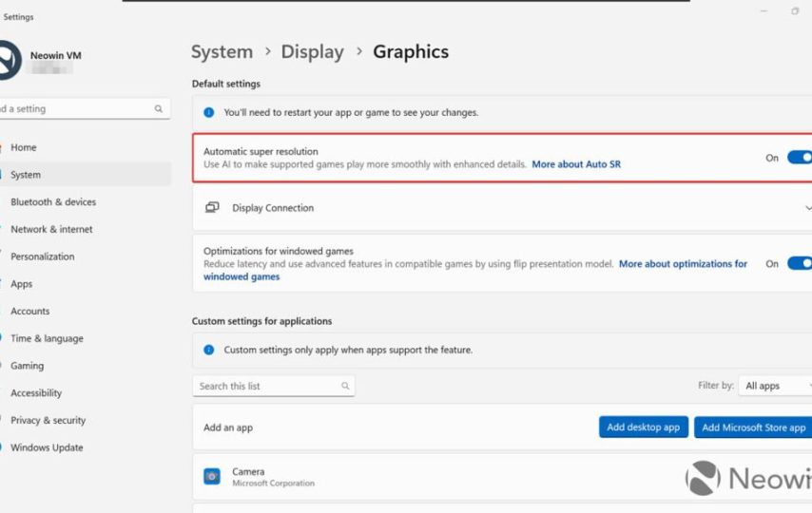Go to System in breadcrumb
The height and width of the screenshot is (513, 812).
[222, 52]
